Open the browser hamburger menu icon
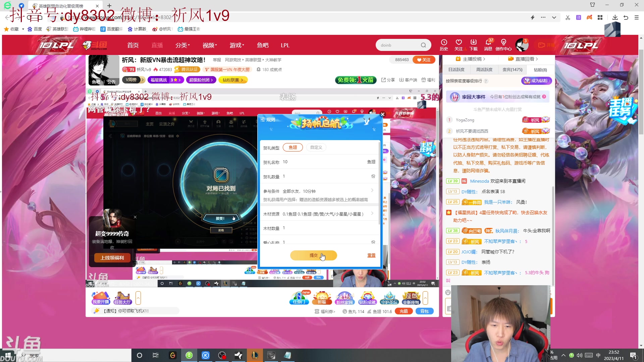The image size is (644, 362). click(x=636, y=17)
